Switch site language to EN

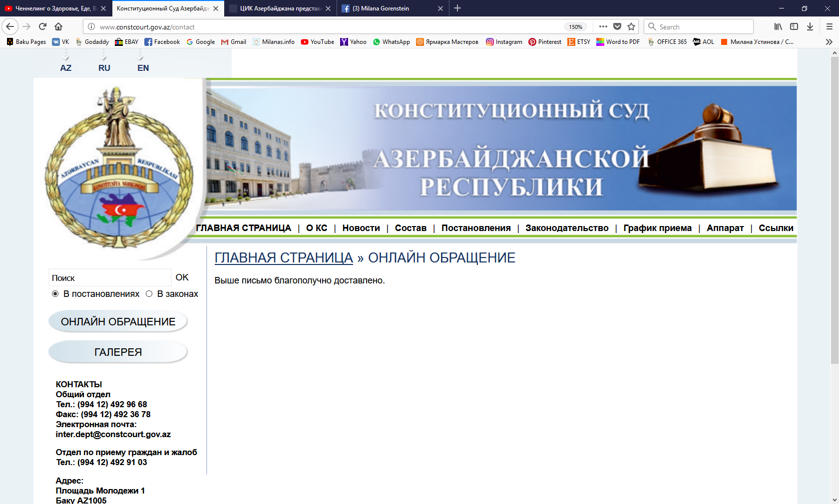point(143,68)
